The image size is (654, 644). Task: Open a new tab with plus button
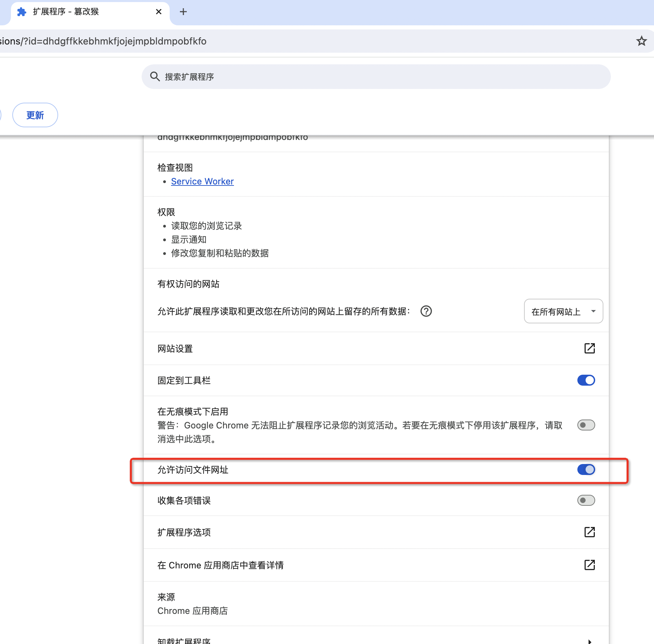[183, 12]
